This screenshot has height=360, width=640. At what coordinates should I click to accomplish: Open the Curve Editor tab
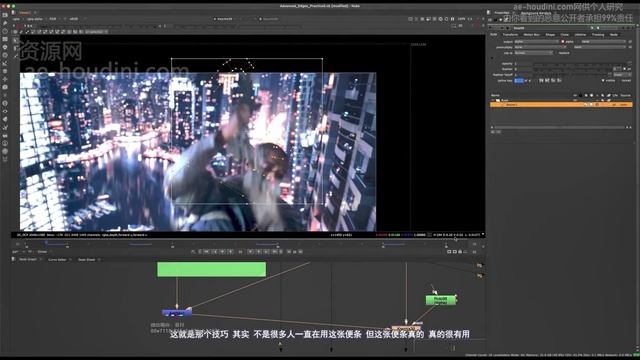coord(58,260)
